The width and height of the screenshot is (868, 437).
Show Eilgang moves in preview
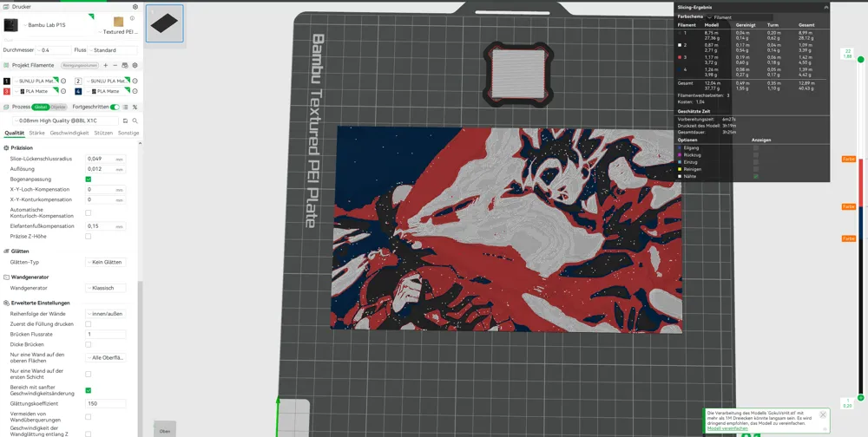(756, 148)
